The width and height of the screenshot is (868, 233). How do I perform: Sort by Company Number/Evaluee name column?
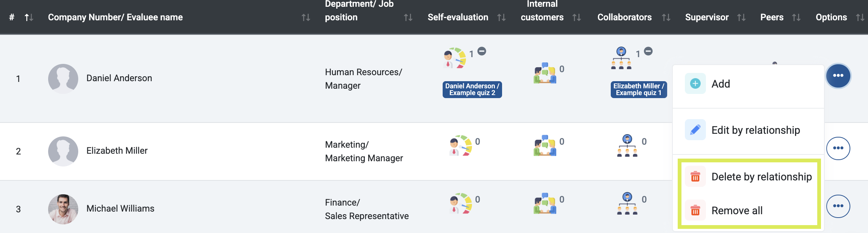306,17
